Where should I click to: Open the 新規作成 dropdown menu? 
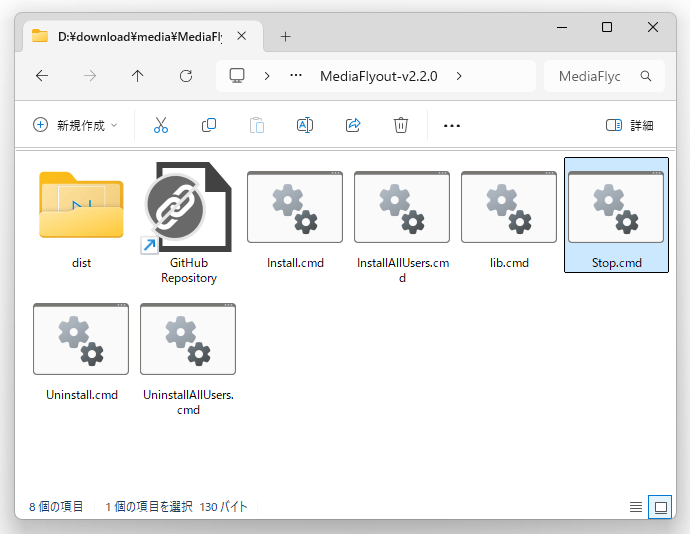point(75,125)
